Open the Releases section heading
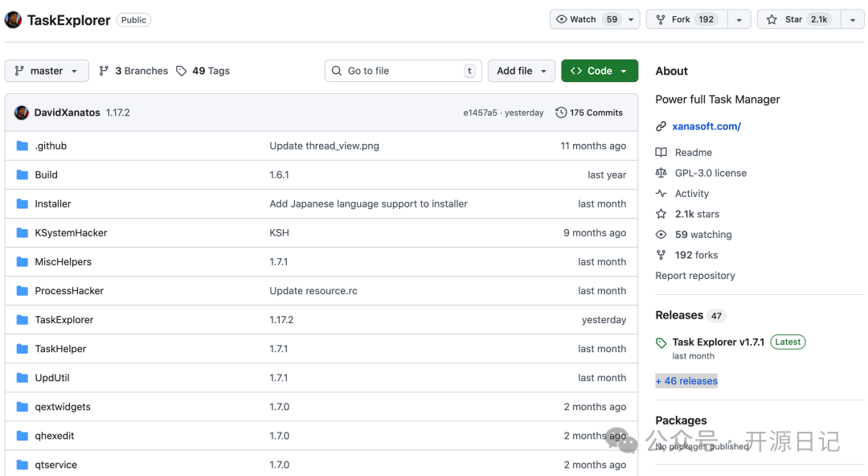Viewport: 868px width, 476px height. pos(678,315)
